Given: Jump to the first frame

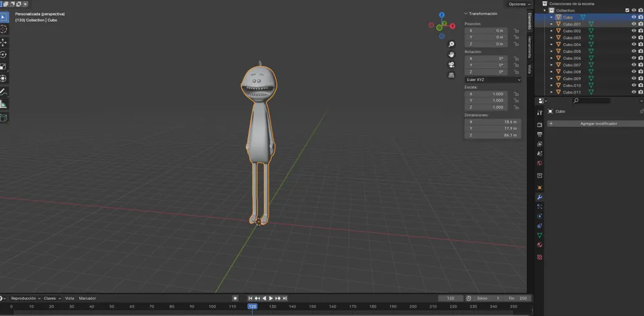Looking at the screenshot, I should [x=250, y=299].
